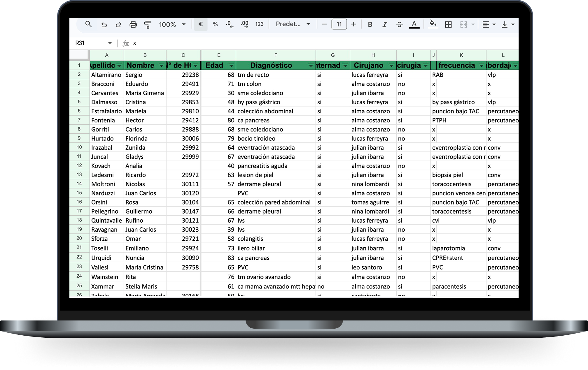The height and width of the screenshot is (370, 588).
Task: Click the plus button to increase font size
Action: pos(353,24)
